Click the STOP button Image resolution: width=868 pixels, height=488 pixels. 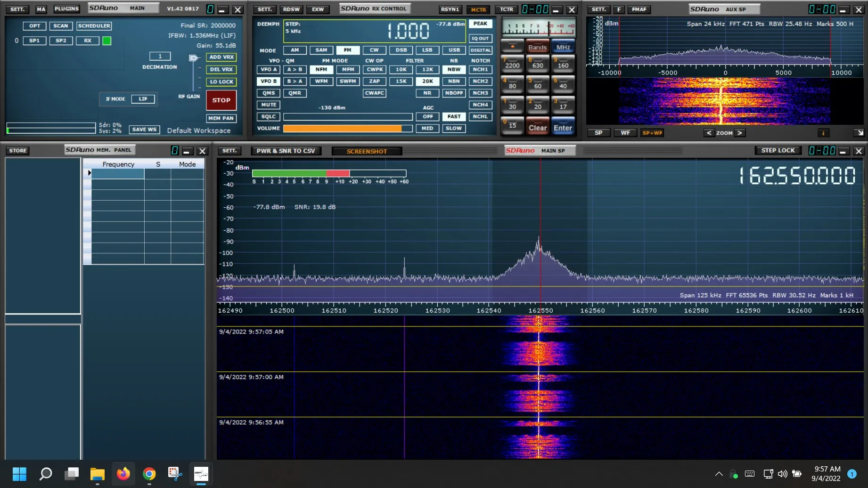tap(221, 100)
